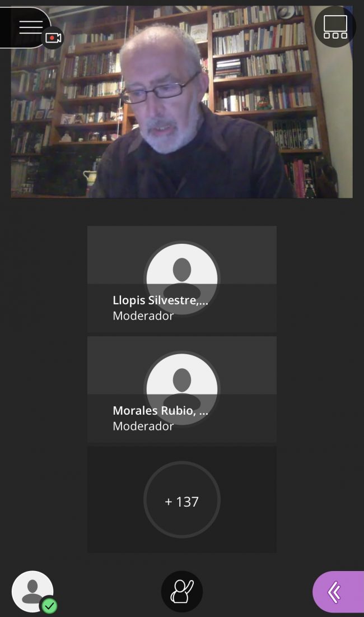This screenshot has height=617, width=364.
Task: Click the +137 attendee count tile
Action: point(182,500)
